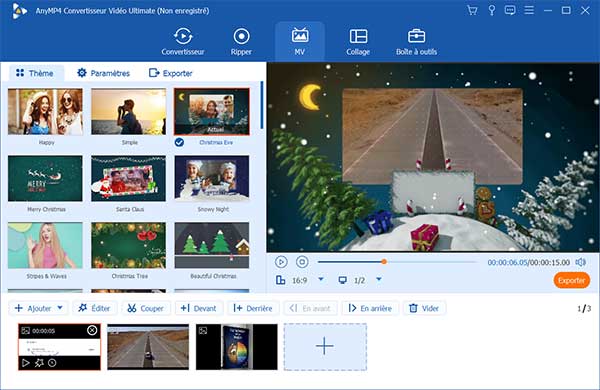Click the playback progress slider handle
The width and height of the screenshot is (600, 390).
[x=384, y=262]
